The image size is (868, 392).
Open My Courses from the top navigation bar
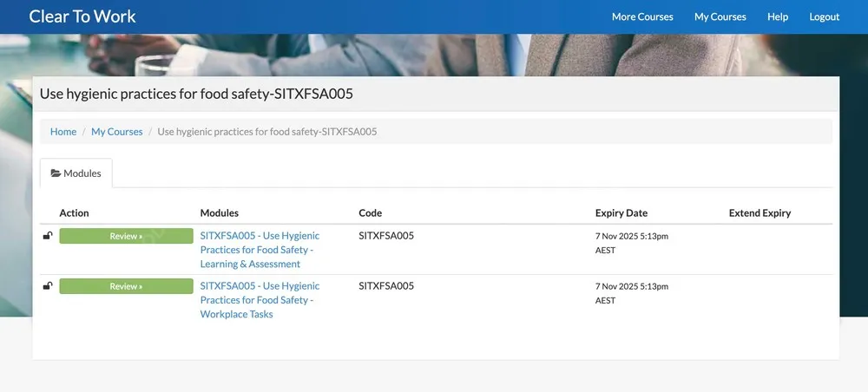point(720,16)
